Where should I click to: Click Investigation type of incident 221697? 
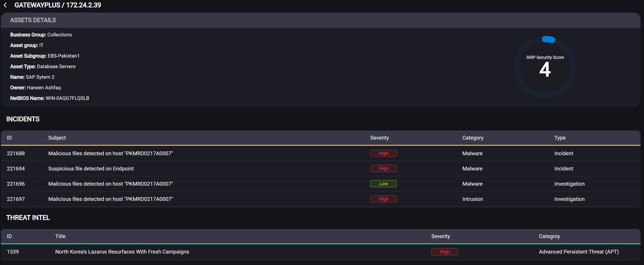[569, 199]
